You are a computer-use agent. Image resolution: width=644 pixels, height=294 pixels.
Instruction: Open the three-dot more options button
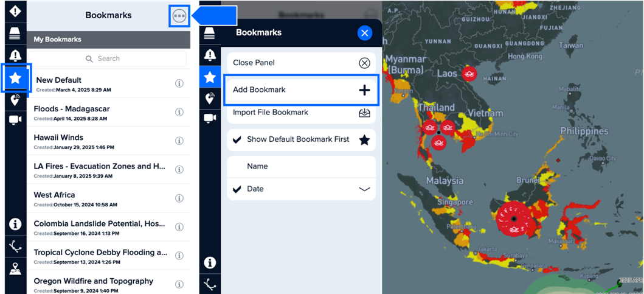[x=179, y=16]
